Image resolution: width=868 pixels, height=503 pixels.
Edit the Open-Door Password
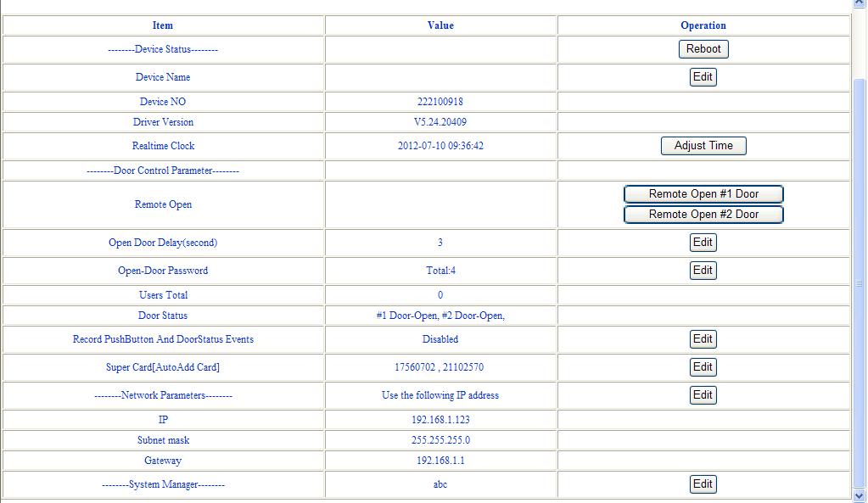pyautogui.click(x=703, y=270)
